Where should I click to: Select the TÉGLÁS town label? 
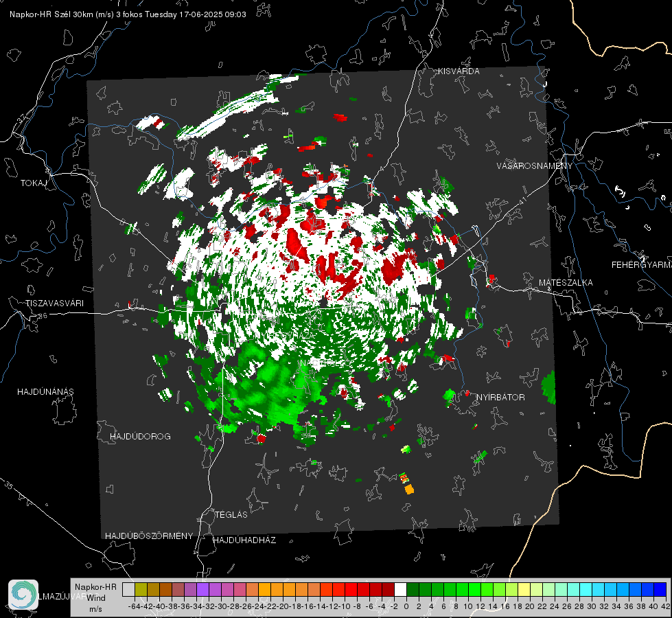click(231, 514)
